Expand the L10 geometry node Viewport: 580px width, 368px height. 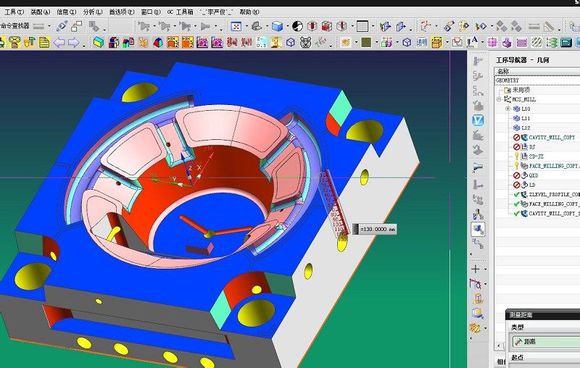(x=508, y=109)
